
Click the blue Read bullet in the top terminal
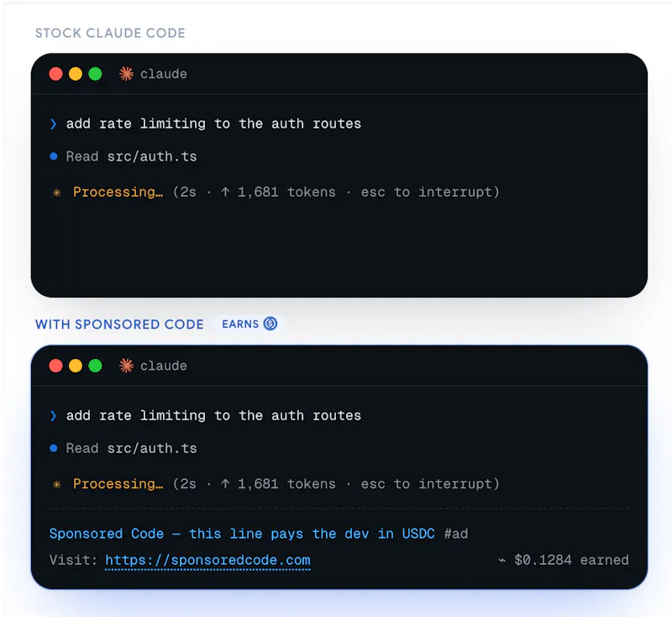tap(54, 156)
